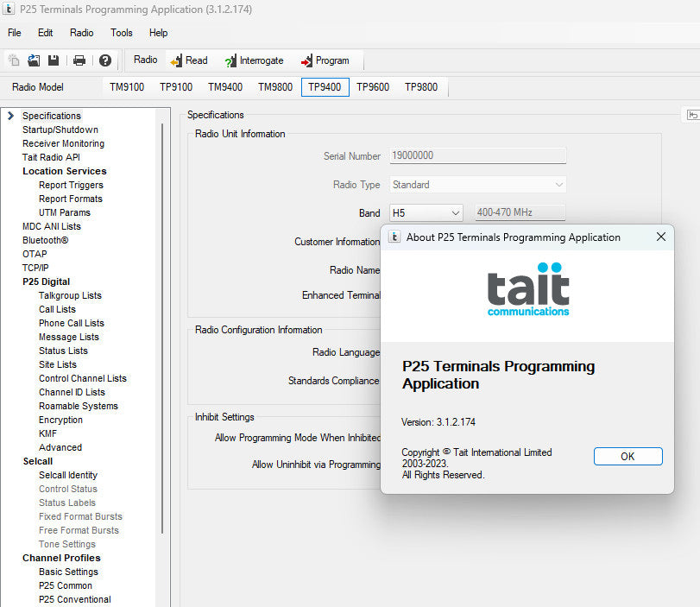The height and width of the screenshot is (607, 700).
Task: Open OTAP in the tree
Action: click(35, 254)
